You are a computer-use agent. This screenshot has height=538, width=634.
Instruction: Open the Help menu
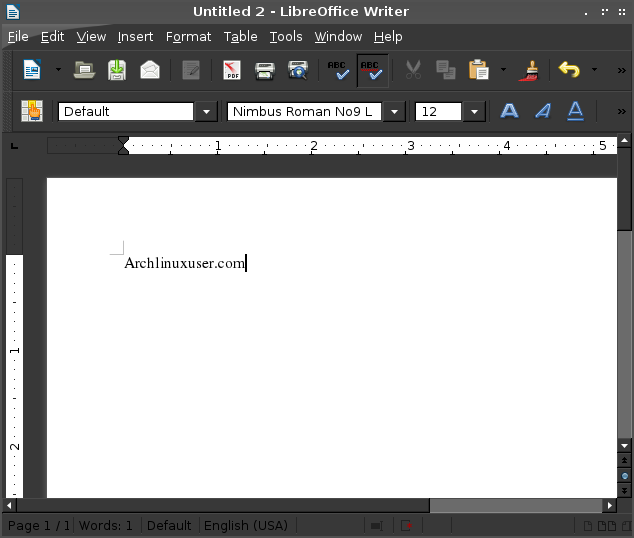(388, 37)
